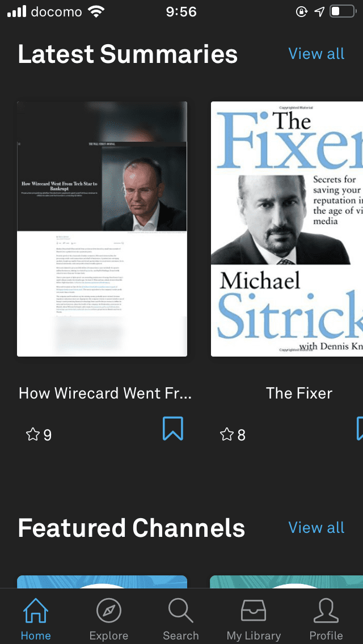
Task: Select the How Wirecard Went Fr... title
Action: 105,393
